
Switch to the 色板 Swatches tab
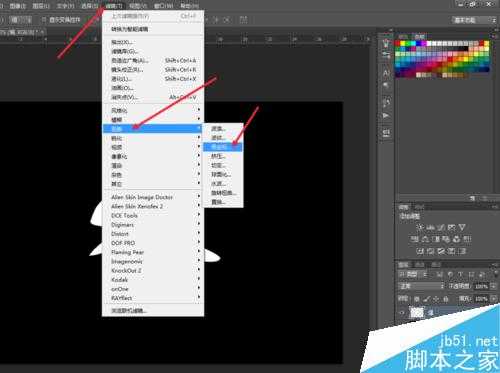[x=420, y=36]
